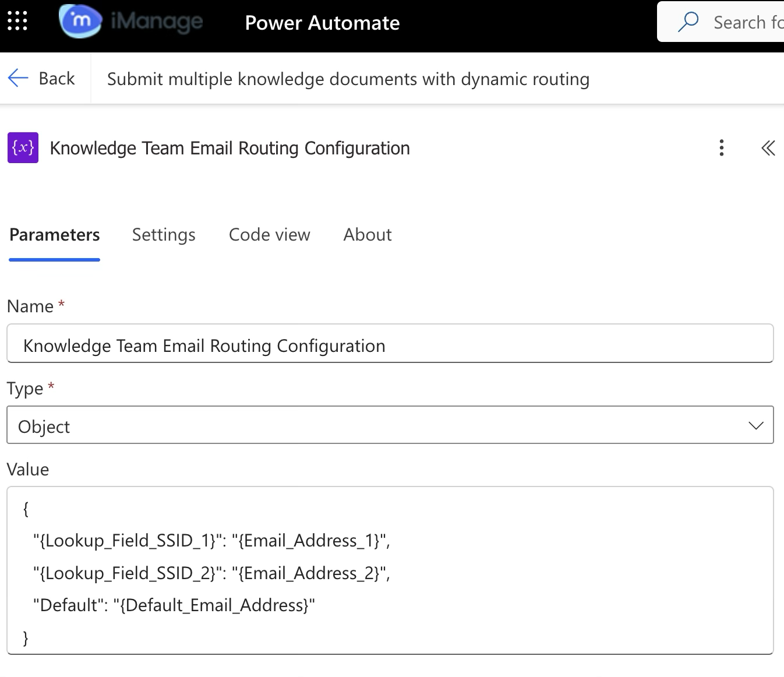Click the Lookup_Field_SSID_2 line in Value
Image resolution: width=784 pixels, height=677 pixels.
point(211,573)
